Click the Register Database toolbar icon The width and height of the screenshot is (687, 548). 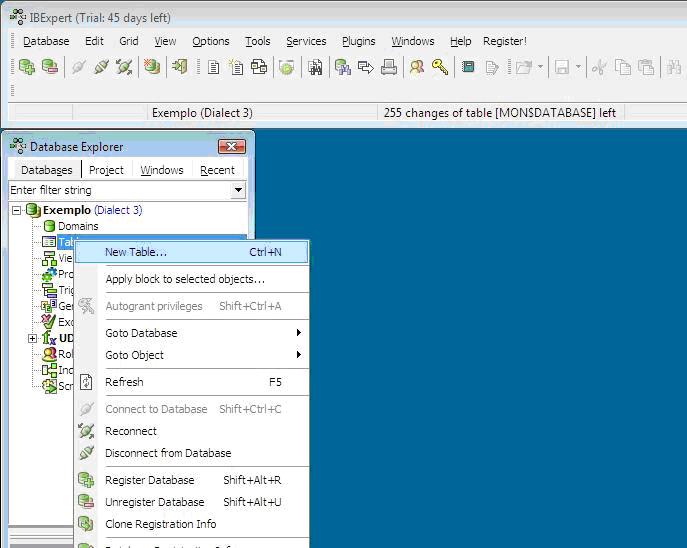point(27,67)
